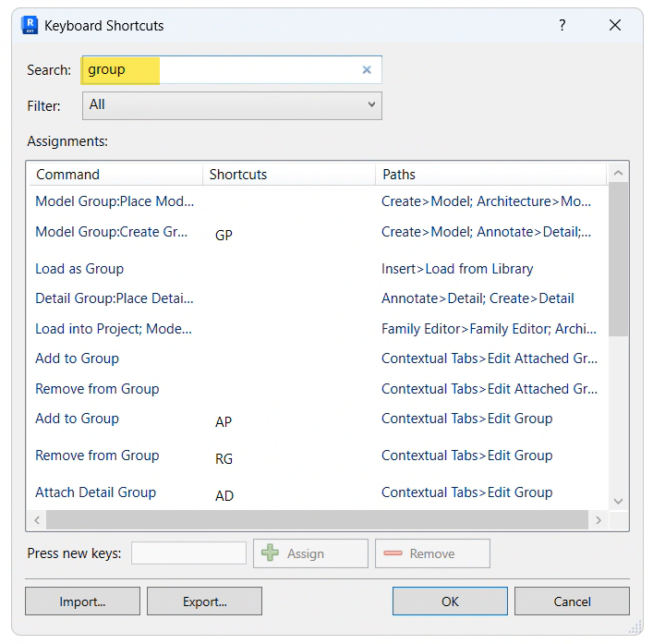This screenshot has width=653, height=644.
Task: Open the Filter dropdown set to All
Action: coord(232,105)
